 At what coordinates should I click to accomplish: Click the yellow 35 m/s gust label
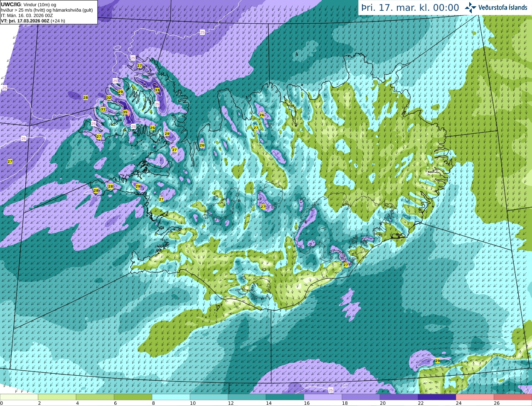125,112
